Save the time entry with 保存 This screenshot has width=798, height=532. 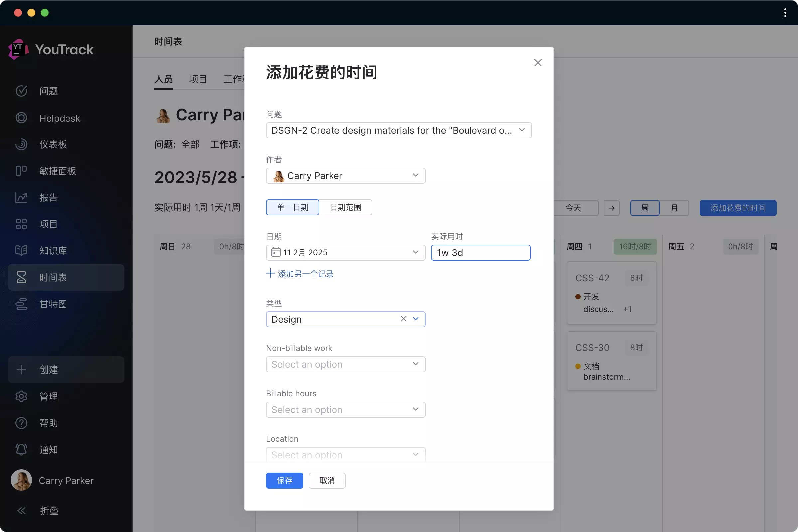[x=284, y=481]
